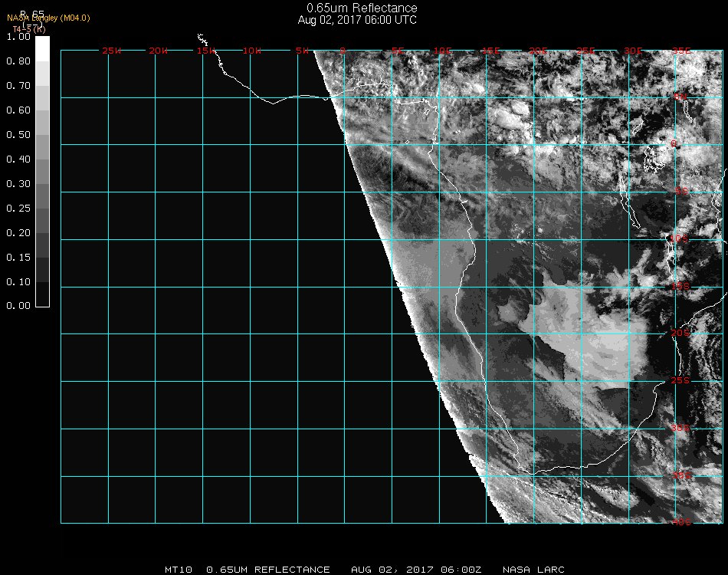
Task: Click the 'MT10' footer text
Action: click(179, 570)
